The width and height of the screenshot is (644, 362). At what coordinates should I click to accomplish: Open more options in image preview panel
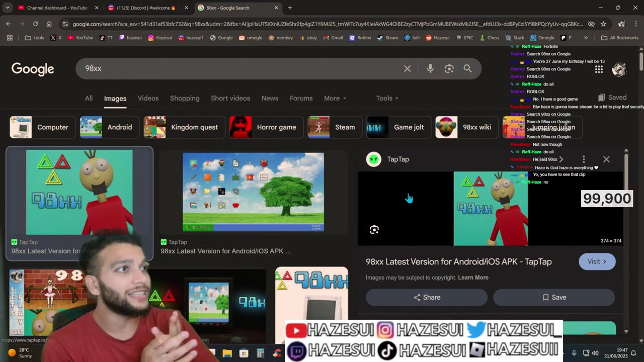[x=584, y=159]
